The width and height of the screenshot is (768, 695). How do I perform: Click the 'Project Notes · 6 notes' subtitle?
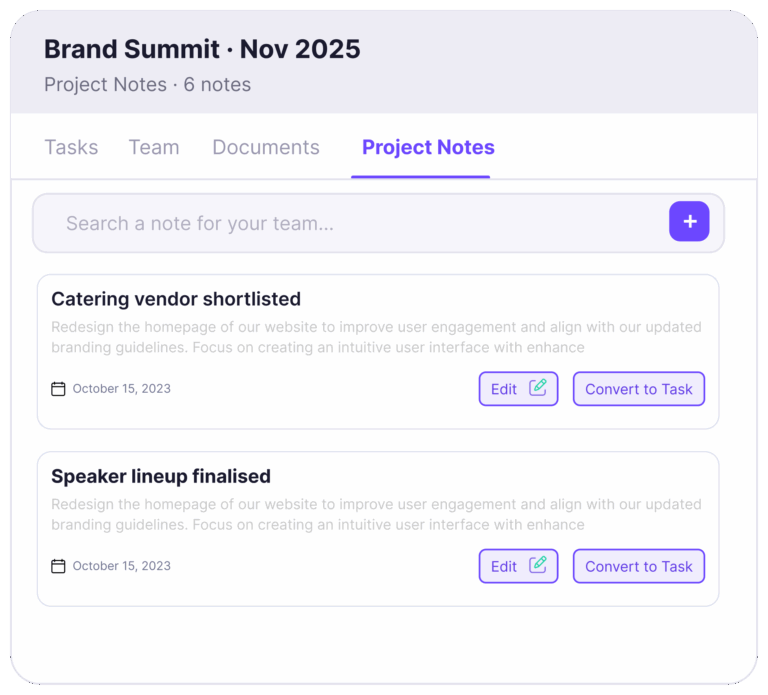point(147,85)
